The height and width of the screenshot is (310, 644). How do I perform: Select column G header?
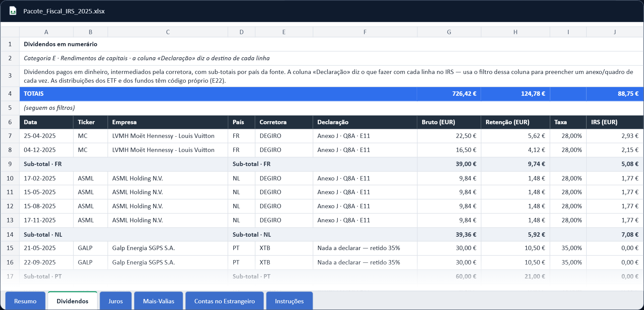[449, 32]
